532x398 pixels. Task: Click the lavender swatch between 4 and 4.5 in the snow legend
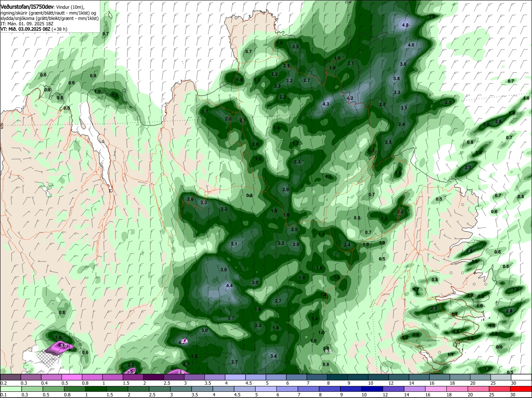tap(235, 377)
